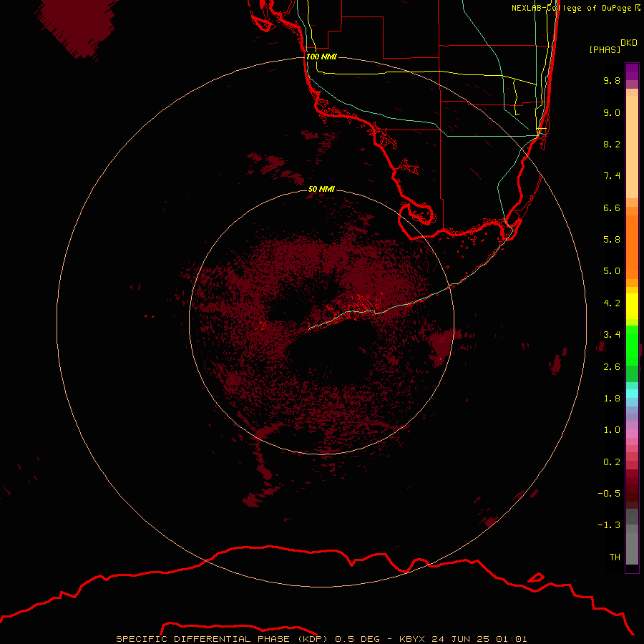This screenshot has width=644, height=644.
Task: Select the orange color bar segment
Action: click(x=632, y=248)
